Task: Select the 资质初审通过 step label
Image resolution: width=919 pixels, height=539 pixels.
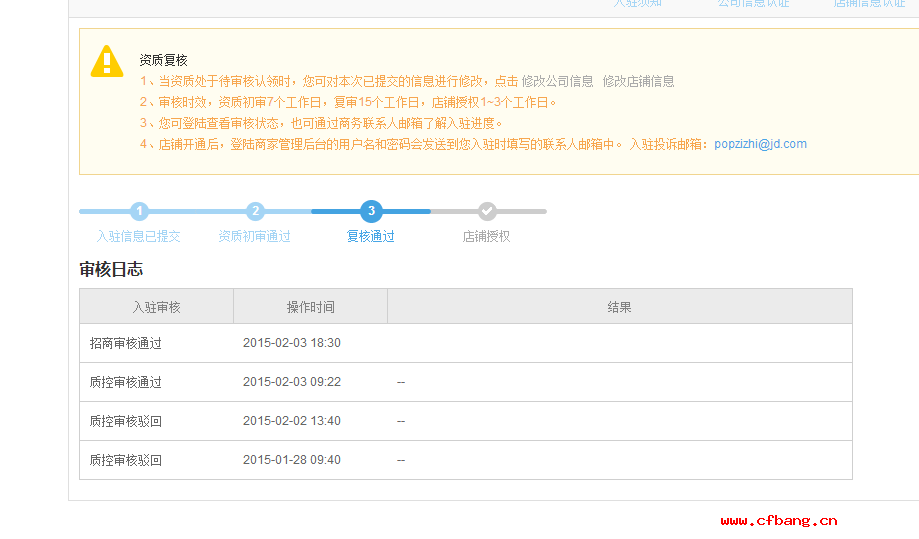Action: click(x=254, y=237)
